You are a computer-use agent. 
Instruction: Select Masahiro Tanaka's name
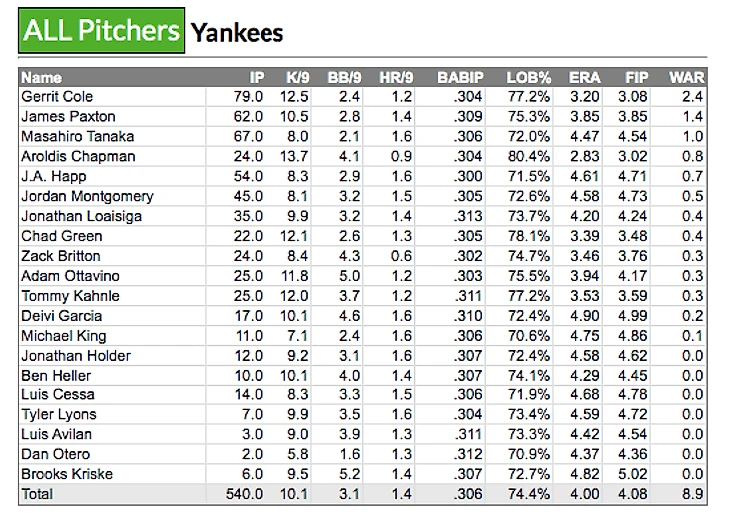[77, 136]
